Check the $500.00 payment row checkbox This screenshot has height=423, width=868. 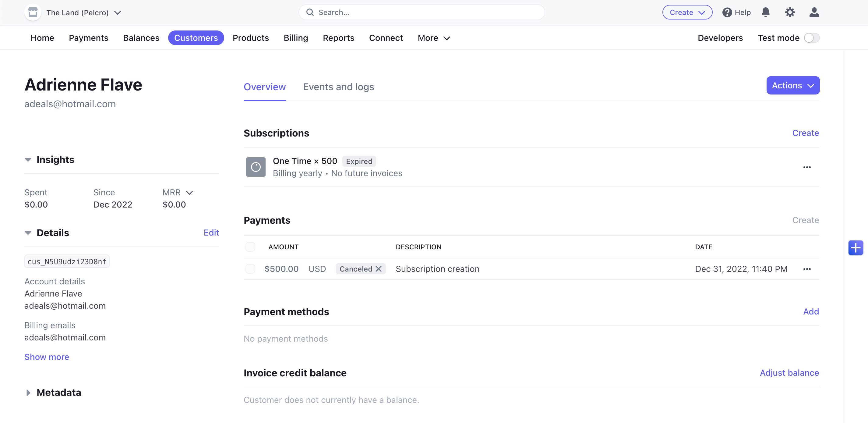pyautogui.click(x=250, y=269)
